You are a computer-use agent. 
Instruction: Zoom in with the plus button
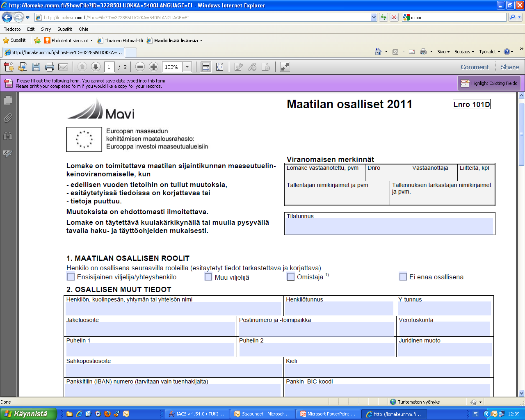[153, 67]
